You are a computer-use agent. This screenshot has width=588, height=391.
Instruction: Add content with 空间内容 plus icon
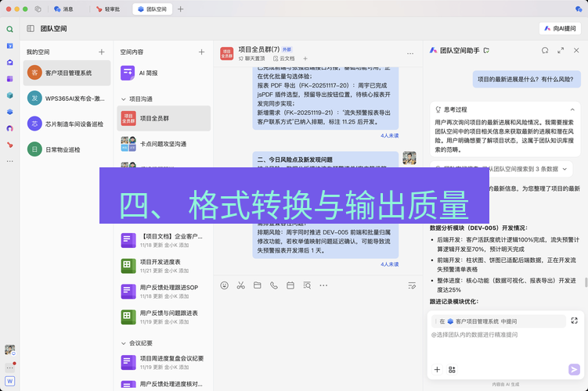point(201,52)
